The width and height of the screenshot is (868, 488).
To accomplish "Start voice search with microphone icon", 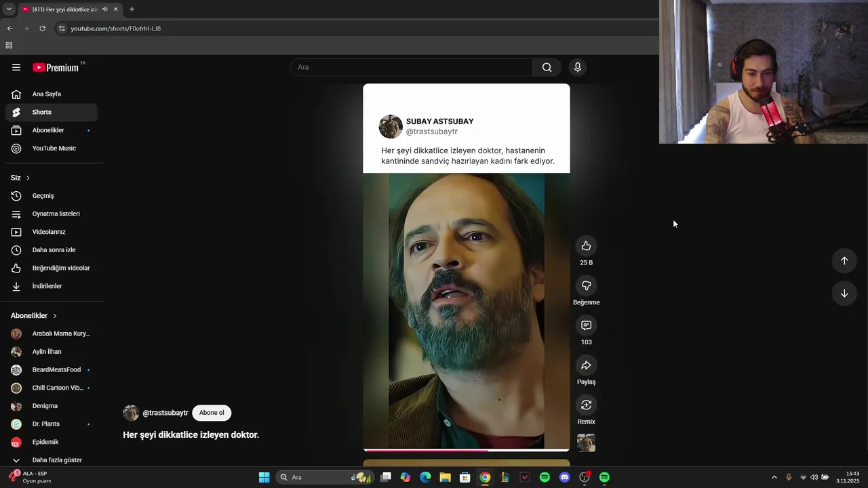I will [x=577, y=67].
